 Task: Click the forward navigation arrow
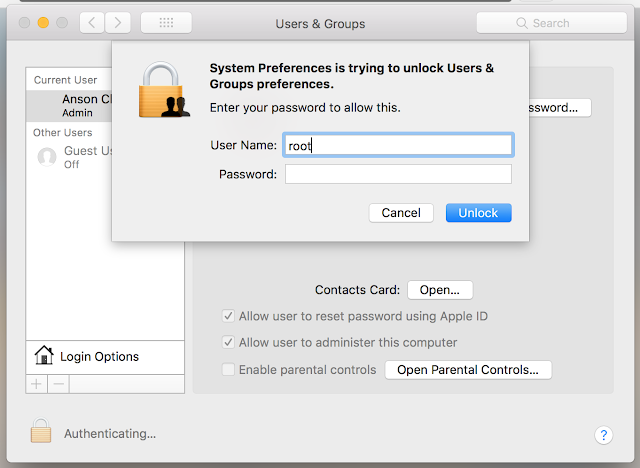click(118, 22)
